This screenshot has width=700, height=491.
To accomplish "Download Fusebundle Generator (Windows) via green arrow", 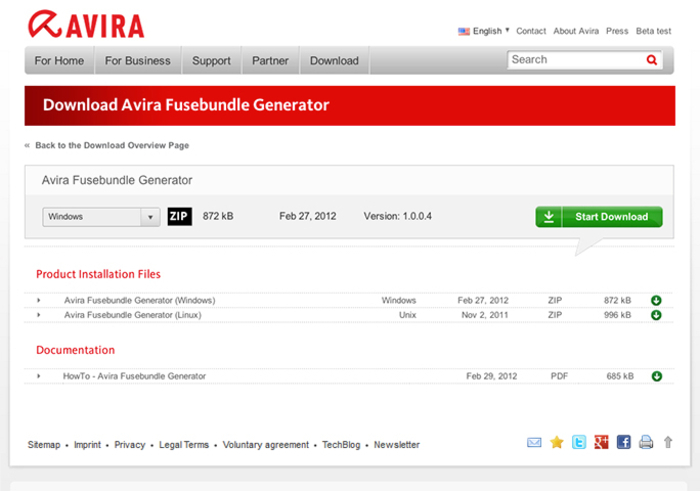I will (x=656, y=300).
